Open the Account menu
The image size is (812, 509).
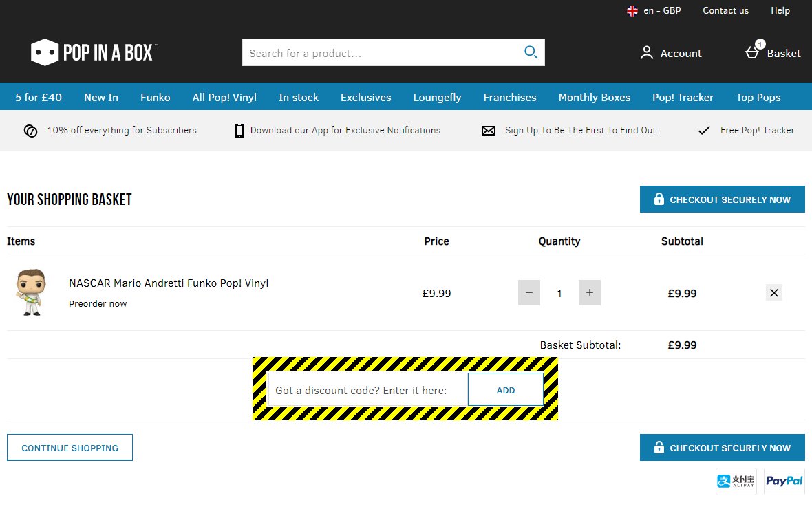[670, 53]
